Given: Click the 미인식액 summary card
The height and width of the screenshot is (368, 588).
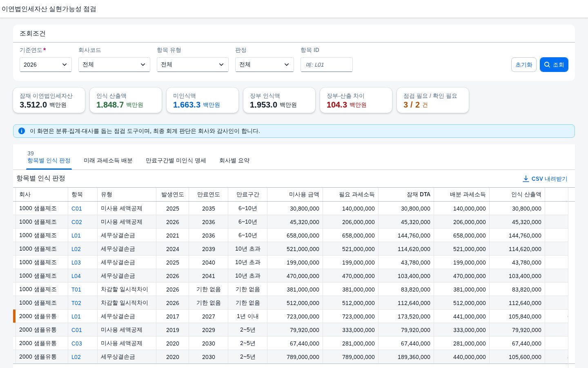Looking at the screenshot, I should click(x=203, y=100).
